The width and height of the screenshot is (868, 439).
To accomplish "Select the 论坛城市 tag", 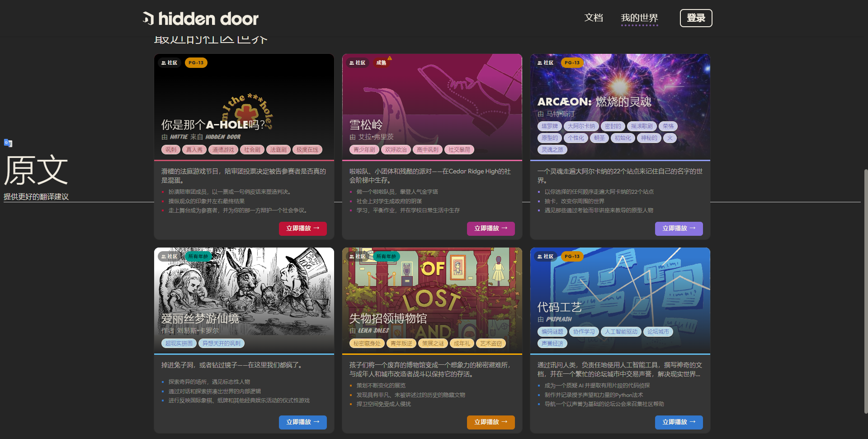I will [658, 332].
